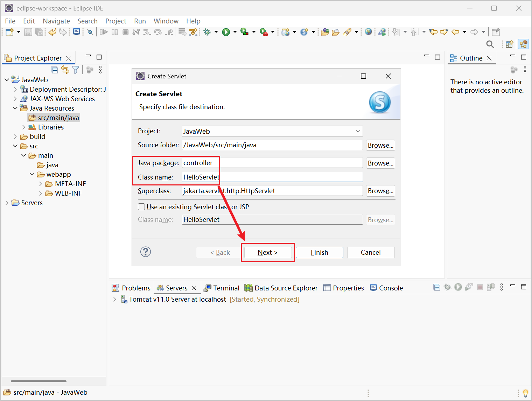The height and width of the screenshot is (401, 532).
Task: Click the help question mark in dialog
Action: coord(146,252)
